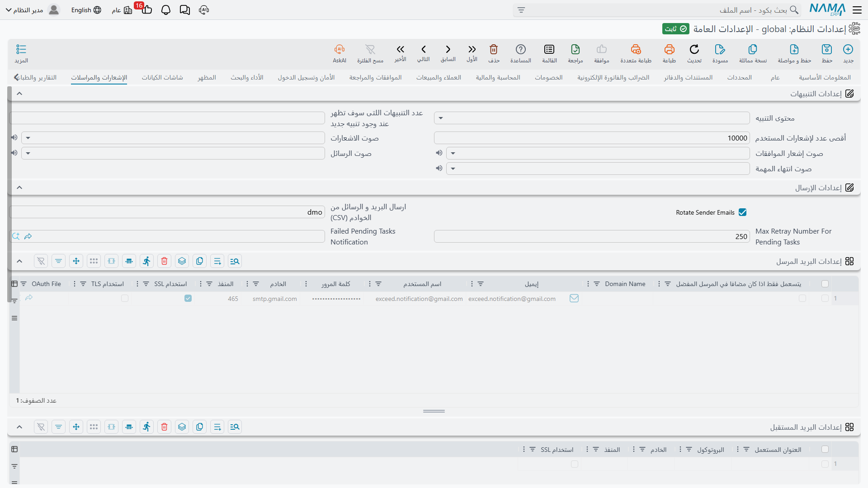Click the review (مراجعه) icon
Image resolution: width=868 pixels, height=488 pixels.
pos(576,49)
